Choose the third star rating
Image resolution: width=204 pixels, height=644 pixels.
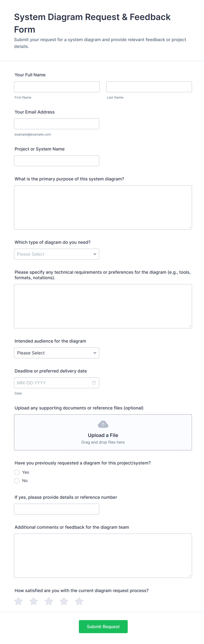(49, 601)
